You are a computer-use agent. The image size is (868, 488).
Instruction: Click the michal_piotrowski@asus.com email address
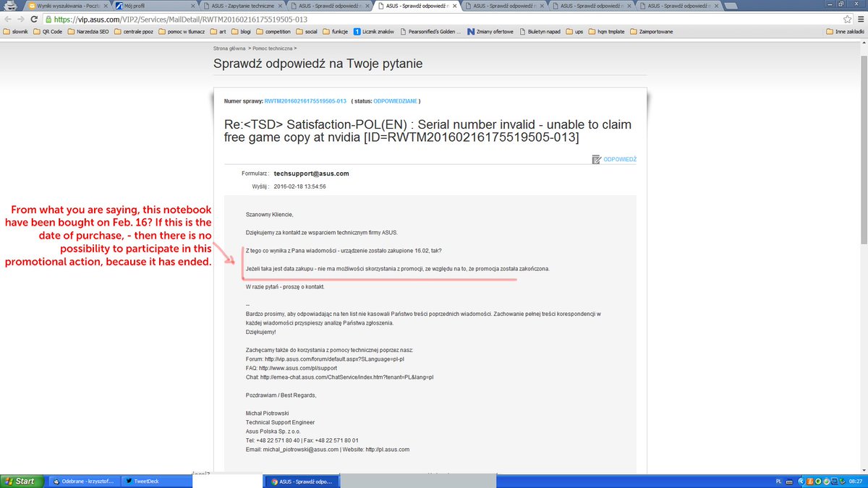(300, 449)
